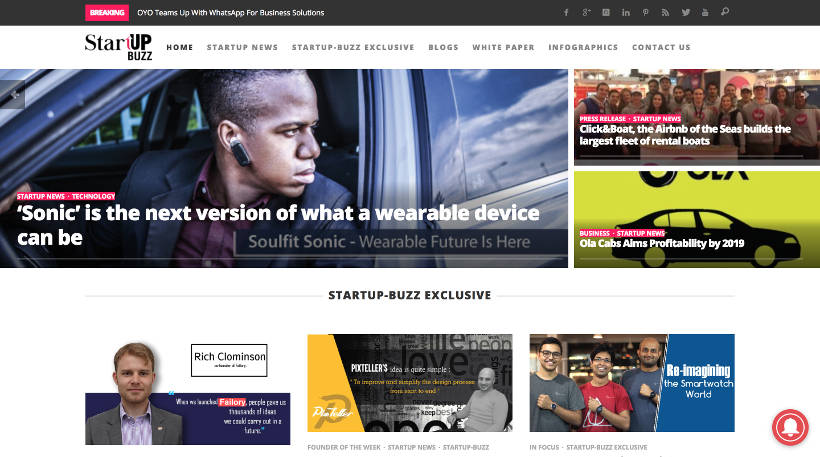This screenshot has width=820, height=457.
Task: Click the StartUp Buzz logo
Action: coord(119,47)
